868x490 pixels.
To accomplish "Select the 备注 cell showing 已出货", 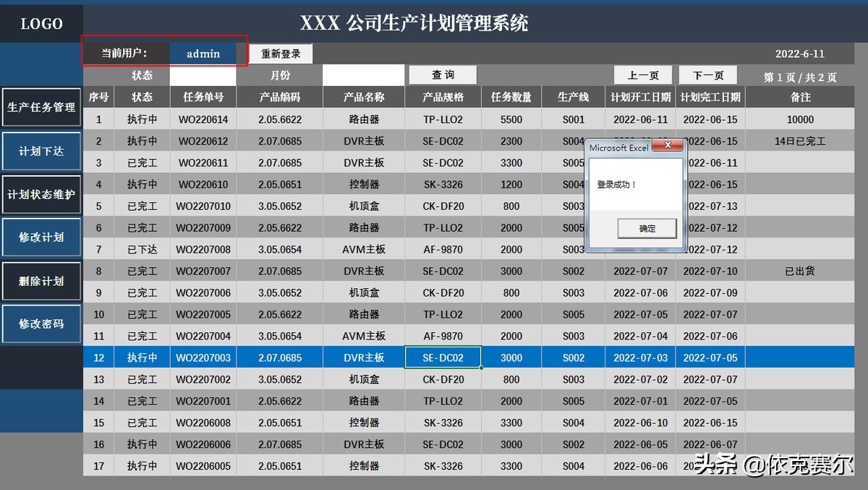I will pyautogui.click(x=801, y=271).
